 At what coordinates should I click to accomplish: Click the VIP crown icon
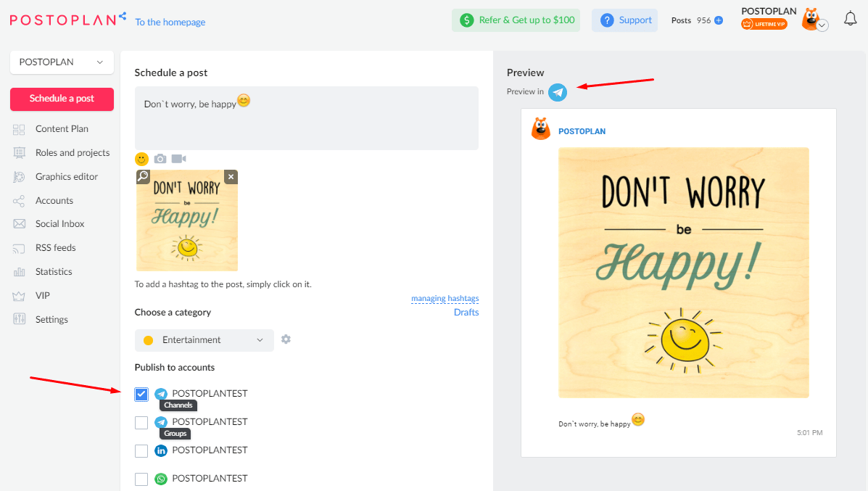coord(19,296)
